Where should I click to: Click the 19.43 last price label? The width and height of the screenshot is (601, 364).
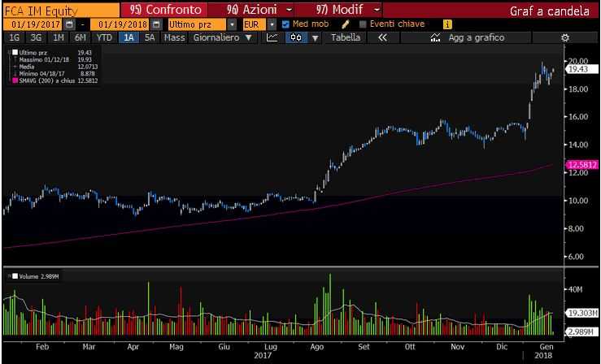(581, 69)
